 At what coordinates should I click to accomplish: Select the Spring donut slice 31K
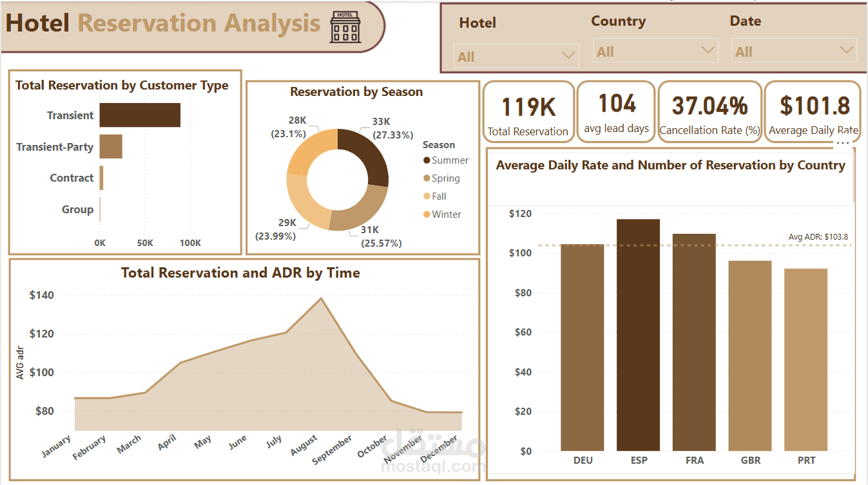(362, 209)
